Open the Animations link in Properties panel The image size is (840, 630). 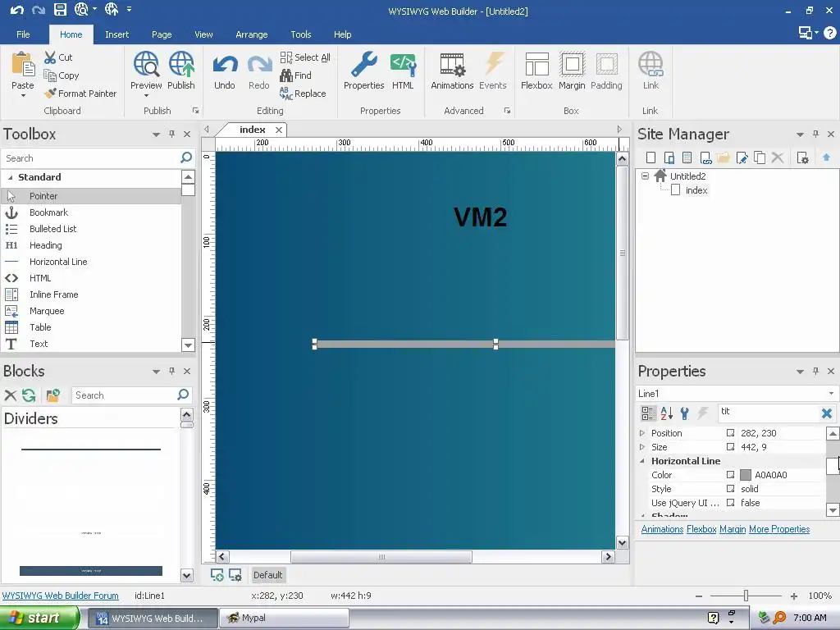point(662,529)
